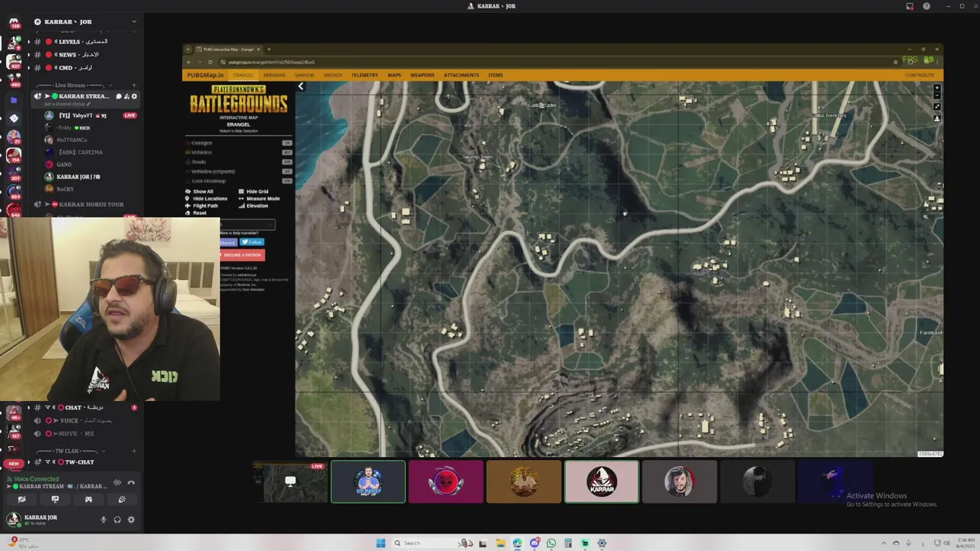Open the LEVELS text channel
980x551 pixels.
coord(84,41)
